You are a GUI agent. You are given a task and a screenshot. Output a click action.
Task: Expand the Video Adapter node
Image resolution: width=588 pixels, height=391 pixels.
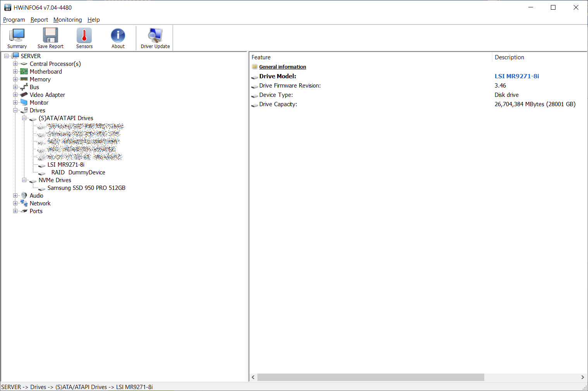pyautogui.click(x=15, y=95)
